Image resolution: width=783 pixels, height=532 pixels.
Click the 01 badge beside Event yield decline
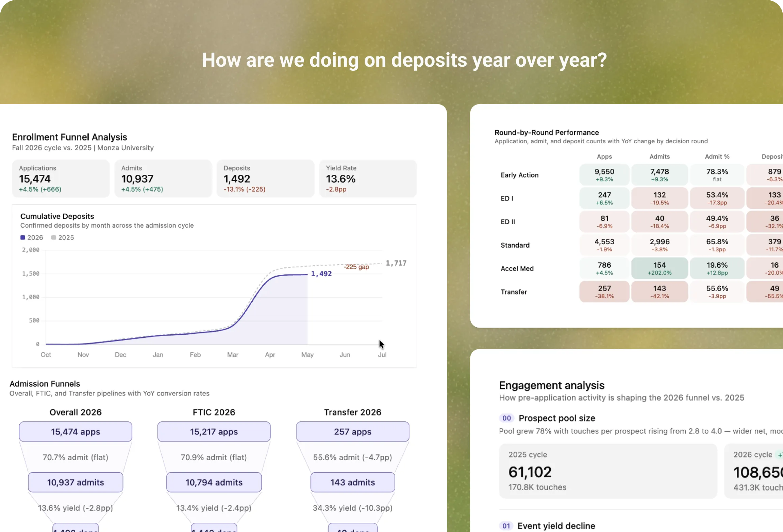point(506,526)
